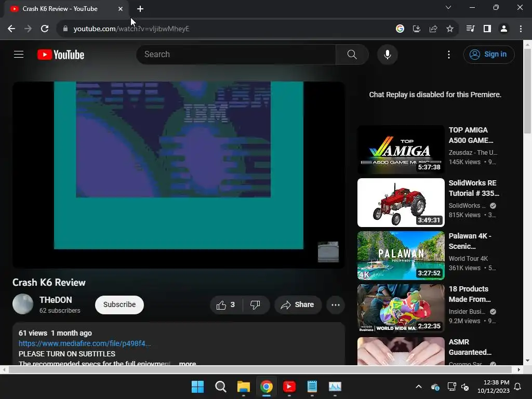Open more actions ellipsis under the video
The height and width of the screenshot is (399, 532).
336,304
